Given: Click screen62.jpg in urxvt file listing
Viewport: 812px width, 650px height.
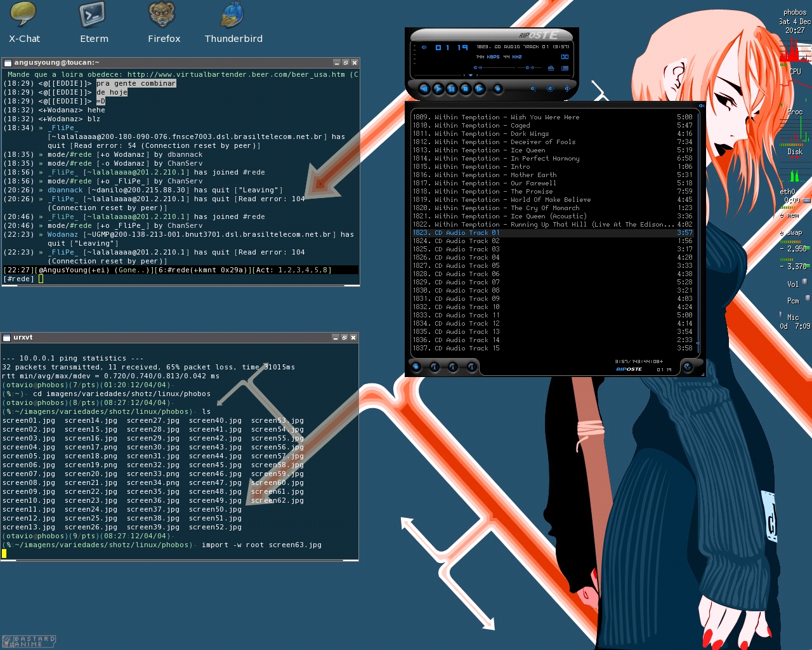Looking at the screenshot, I should (x=277, y=501).
